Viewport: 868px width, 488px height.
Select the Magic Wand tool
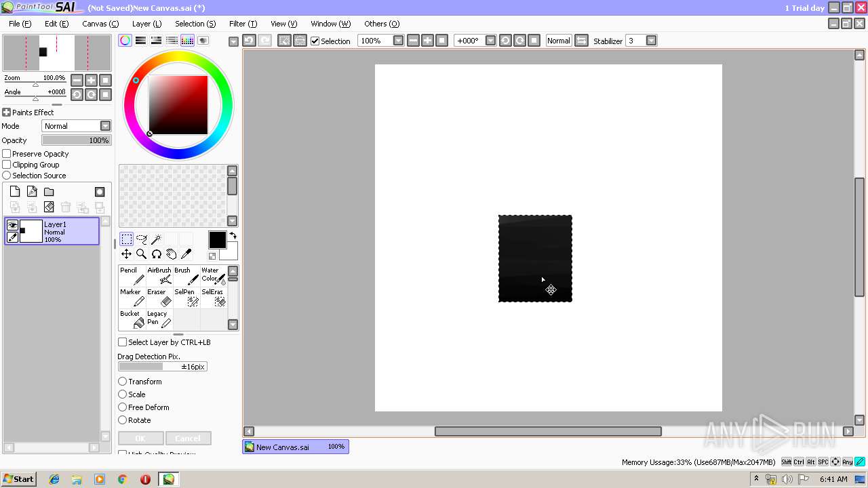pyautogui.click(x=157, y=239)
